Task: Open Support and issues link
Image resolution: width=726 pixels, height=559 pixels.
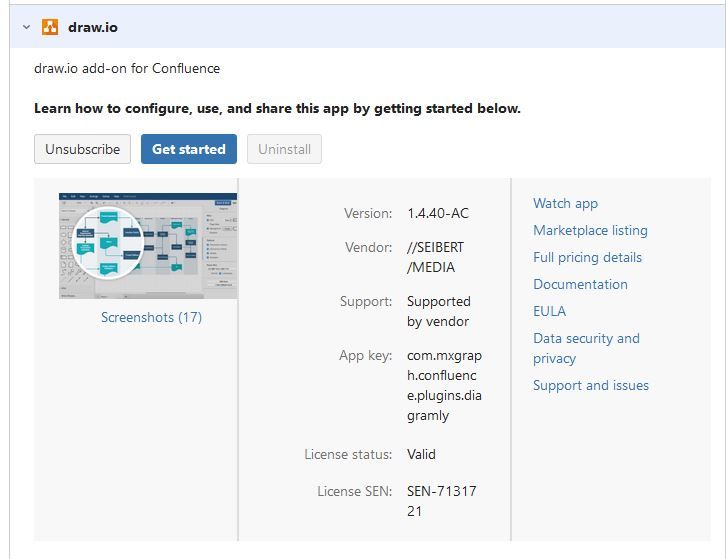Action: pyautogui.click(x=591, y=385)
